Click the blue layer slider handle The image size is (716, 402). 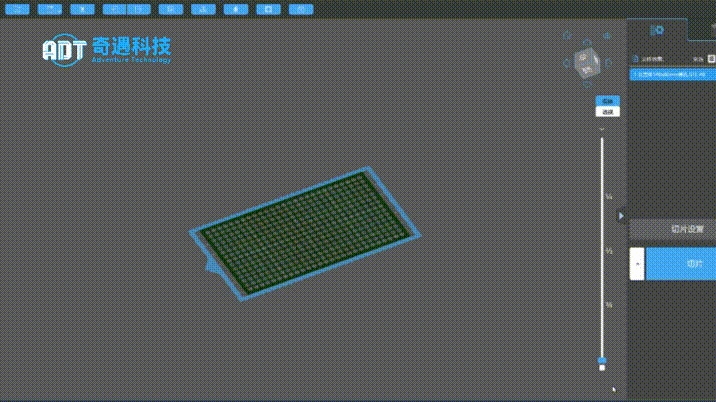point(602,360)
